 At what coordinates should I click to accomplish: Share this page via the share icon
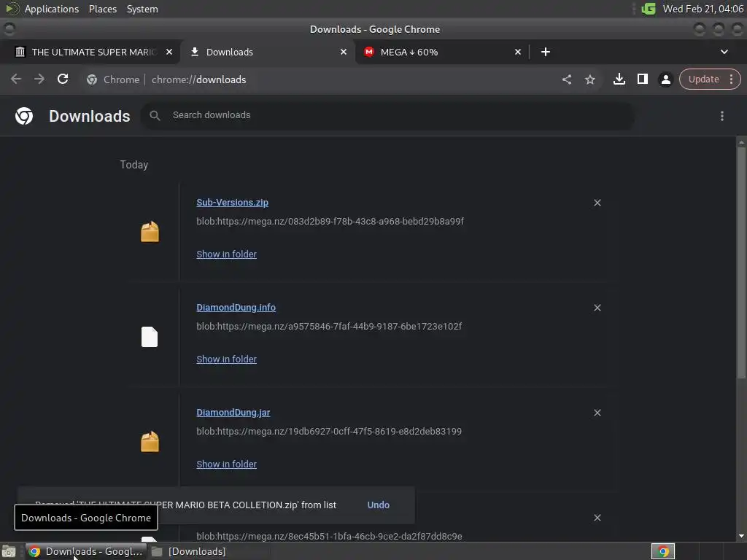click(x=566, y=79)
